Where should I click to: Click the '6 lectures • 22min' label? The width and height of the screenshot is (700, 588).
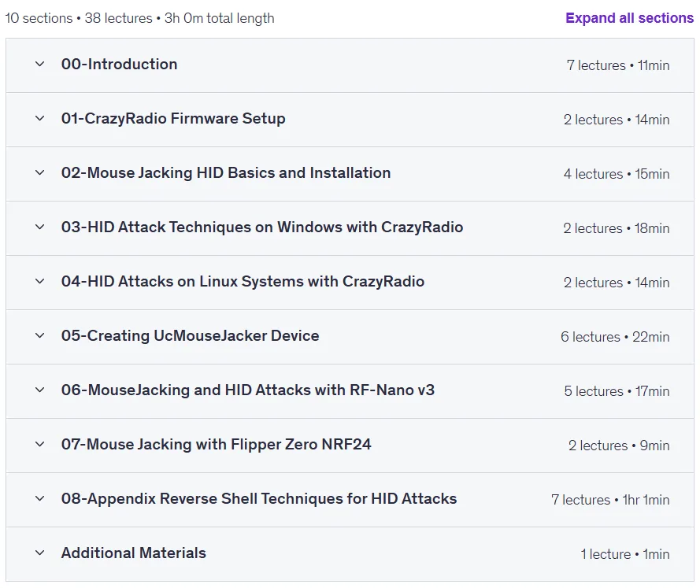615,337
